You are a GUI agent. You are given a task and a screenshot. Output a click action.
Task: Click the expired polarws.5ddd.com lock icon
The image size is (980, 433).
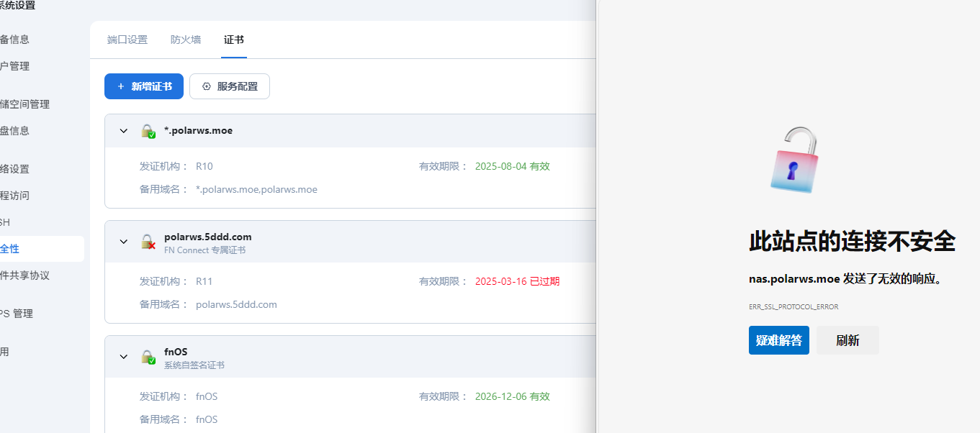click(148, 242)
